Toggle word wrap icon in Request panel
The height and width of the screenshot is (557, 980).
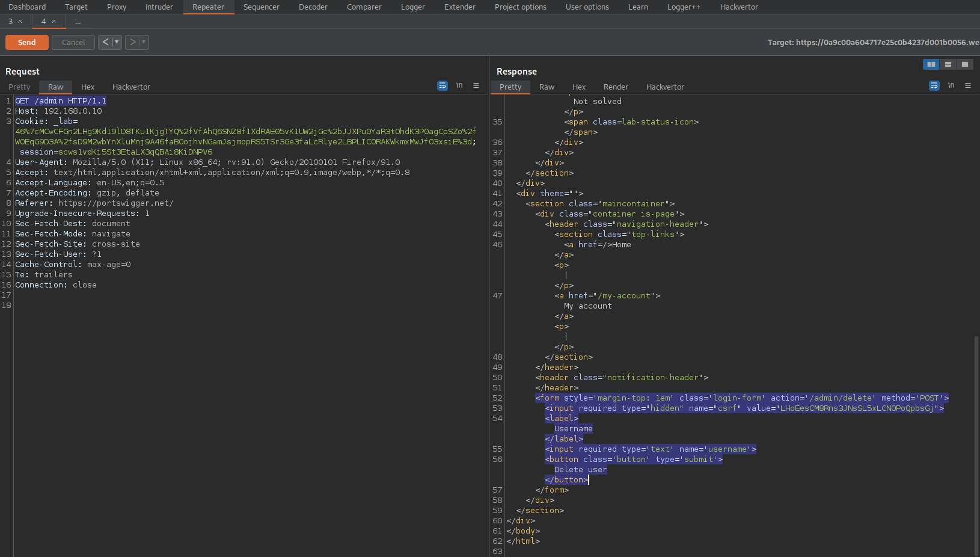(443, 86)
